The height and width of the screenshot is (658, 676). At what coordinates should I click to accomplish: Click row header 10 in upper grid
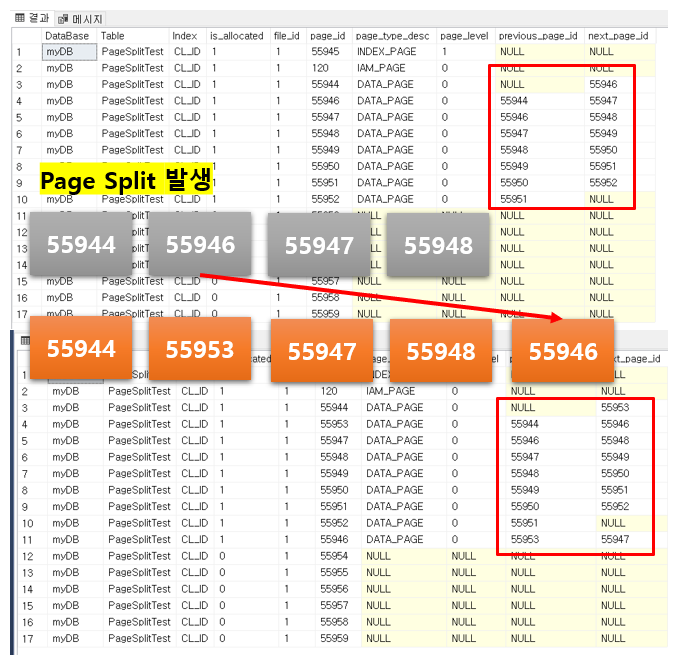(26, 199)
